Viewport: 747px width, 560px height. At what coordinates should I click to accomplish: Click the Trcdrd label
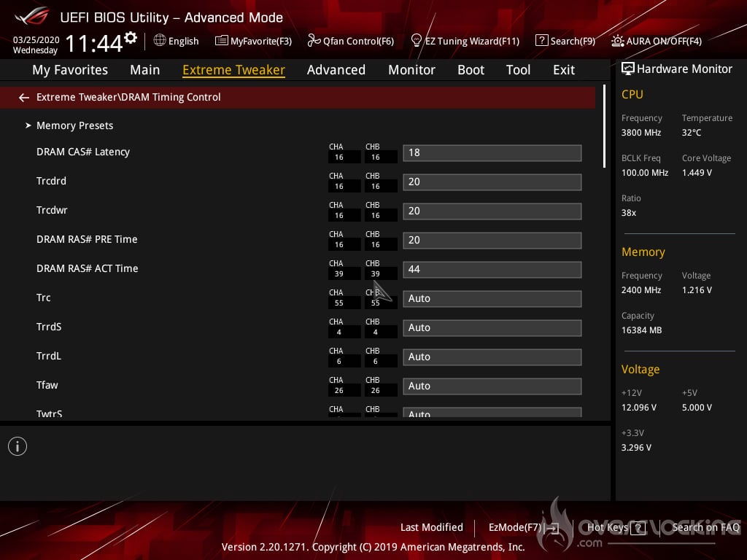click(51, 181)
